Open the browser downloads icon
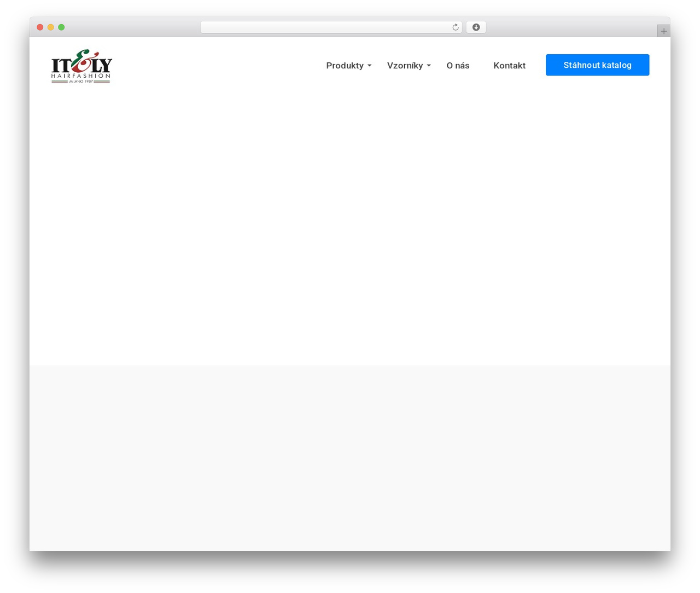Viewport: 700px width, 593px height. (x=476, y=27)
